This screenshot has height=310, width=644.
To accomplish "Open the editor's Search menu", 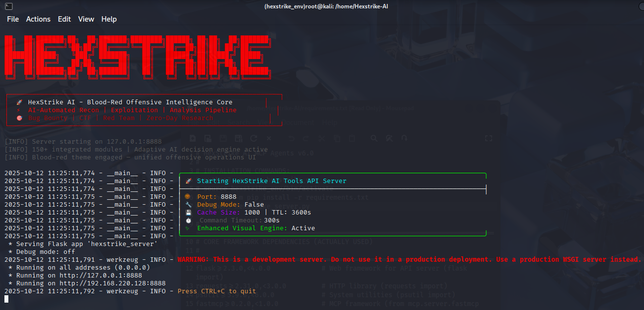I will 239,123.
